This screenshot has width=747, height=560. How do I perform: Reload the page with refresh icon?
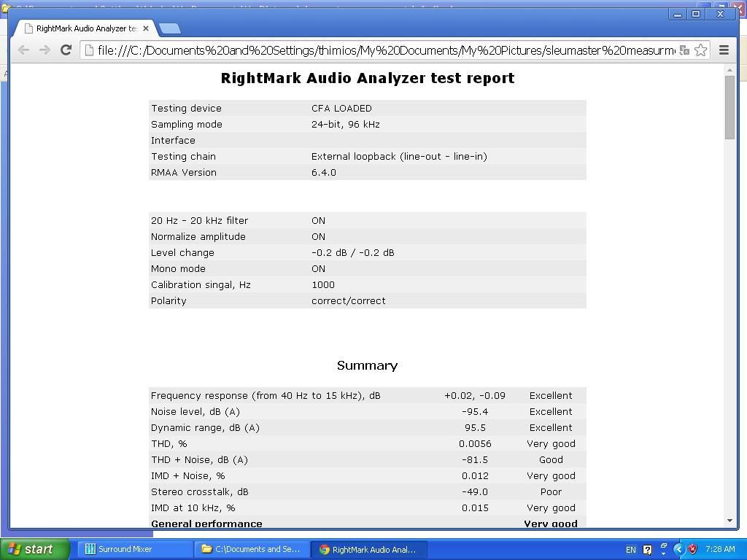66,50
